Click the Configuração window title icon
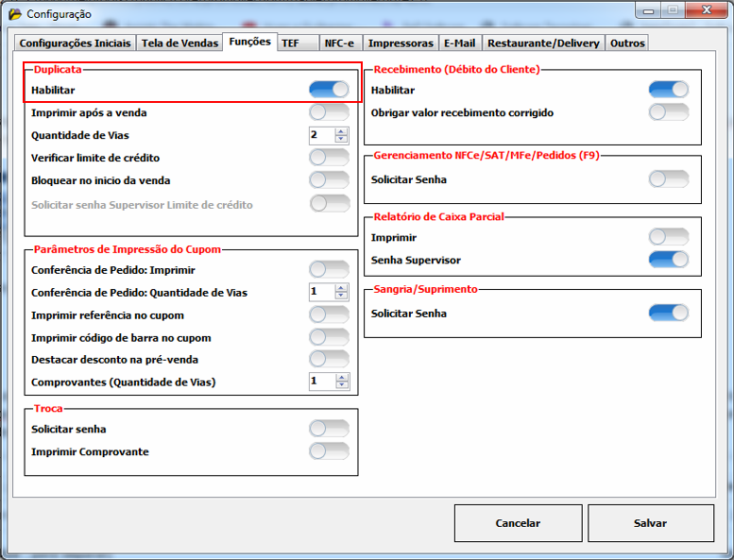 click(x=14, y=14)
